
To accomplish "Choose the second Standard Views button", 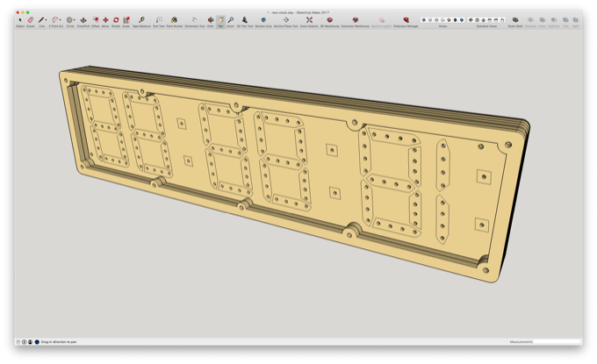I will (x=477, y=20).
